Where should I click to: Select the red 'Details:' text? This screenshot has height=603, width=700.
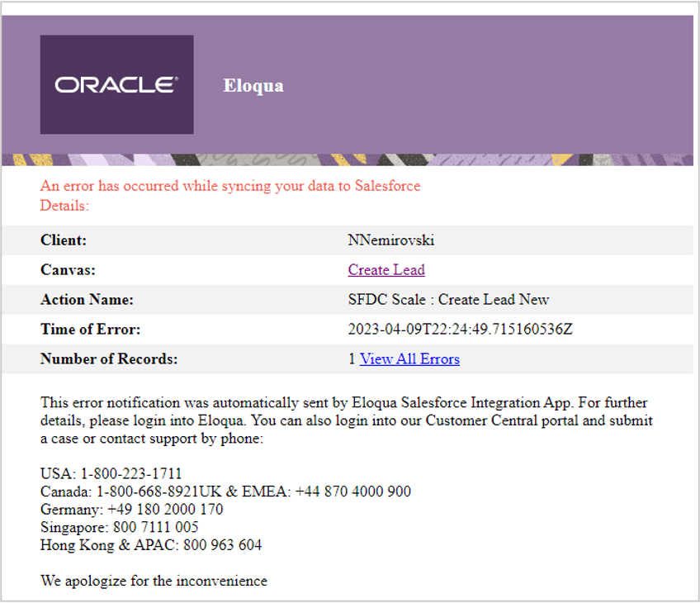tap(64, 206)
